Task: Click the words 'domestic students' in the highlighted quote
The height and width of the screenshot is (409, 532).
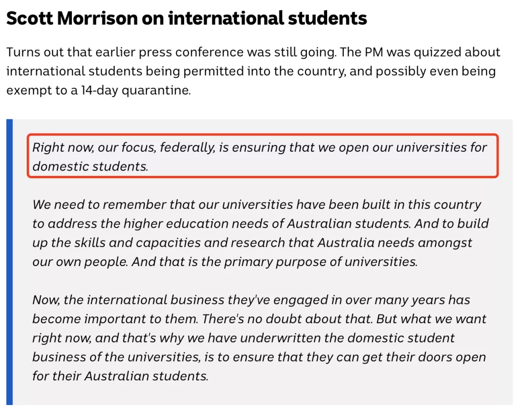Action: coord(90,167)
